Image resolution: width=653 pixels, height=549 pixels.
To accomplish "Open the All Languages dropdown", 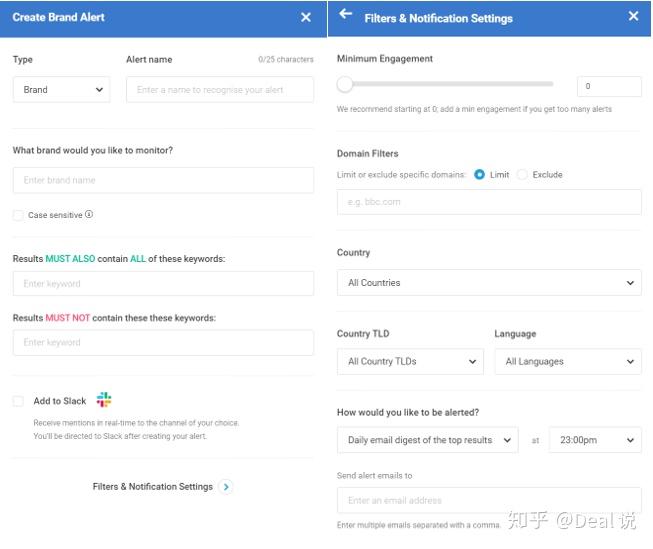I will pyautogui.click(x=567, y=362).
